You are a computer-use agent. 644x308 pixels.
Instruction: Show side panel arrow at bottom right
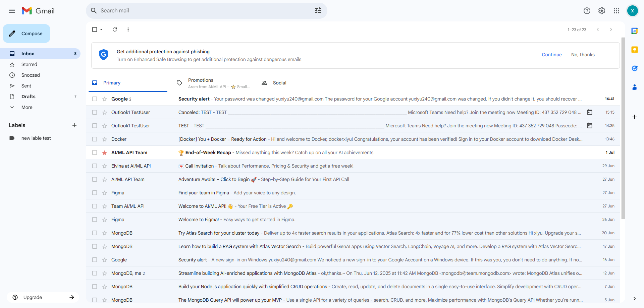click(x=635, y=298)
